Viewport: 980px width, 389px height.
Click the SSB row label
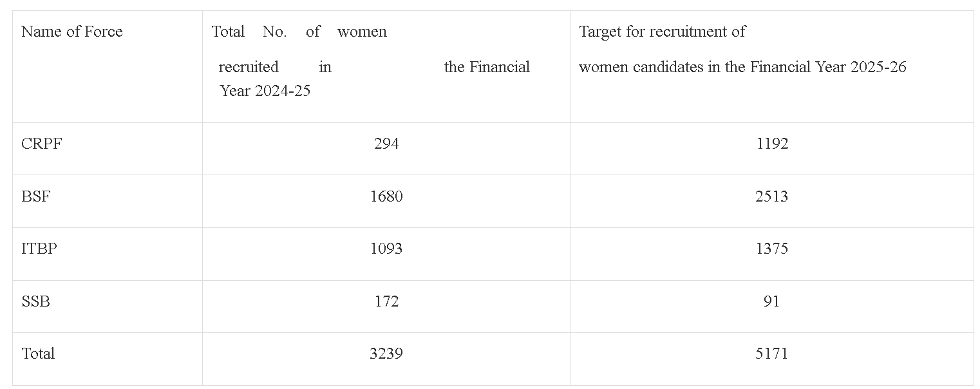(36, 301)
